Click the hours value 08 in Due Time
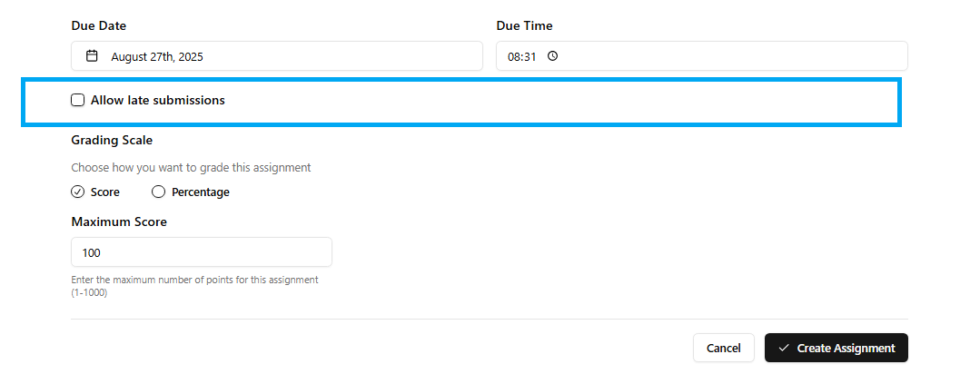 pyautogui.click(x=514, y=56)
